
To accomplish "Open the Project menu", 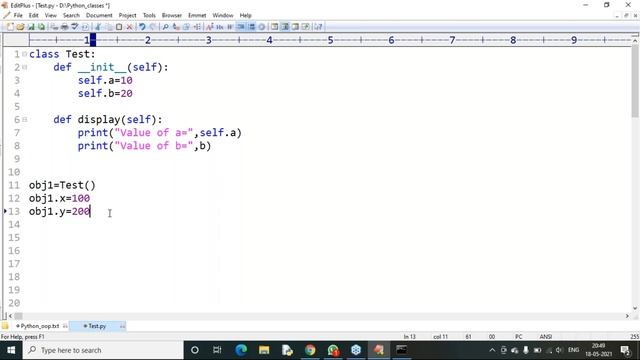I will click(x=127, y=15).
